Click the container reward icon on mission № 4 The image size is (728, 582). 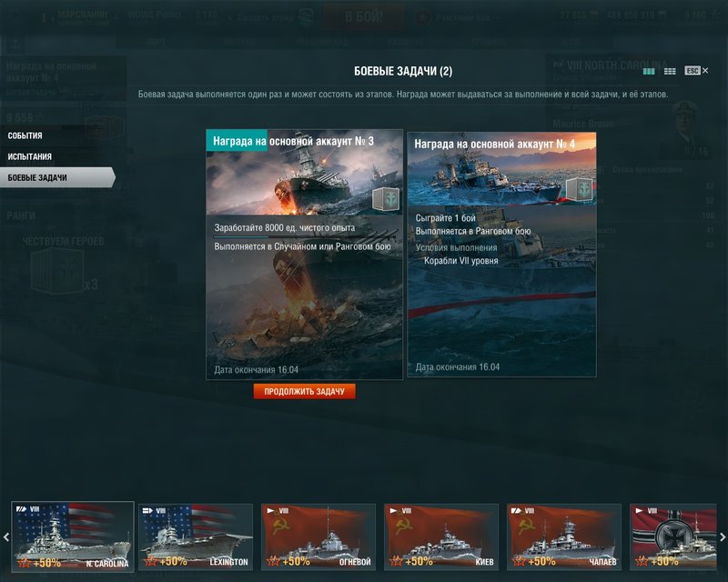[580, 189]
